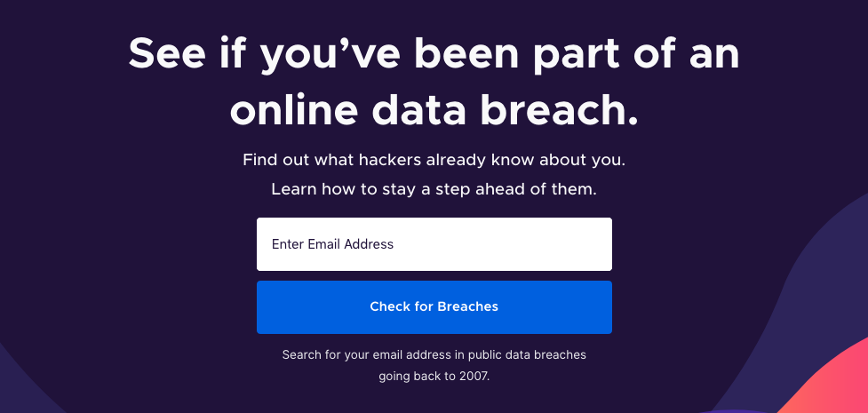Click the blue button left of its label
The width and height of the screenshot is (868, 413).
point(310,307)
